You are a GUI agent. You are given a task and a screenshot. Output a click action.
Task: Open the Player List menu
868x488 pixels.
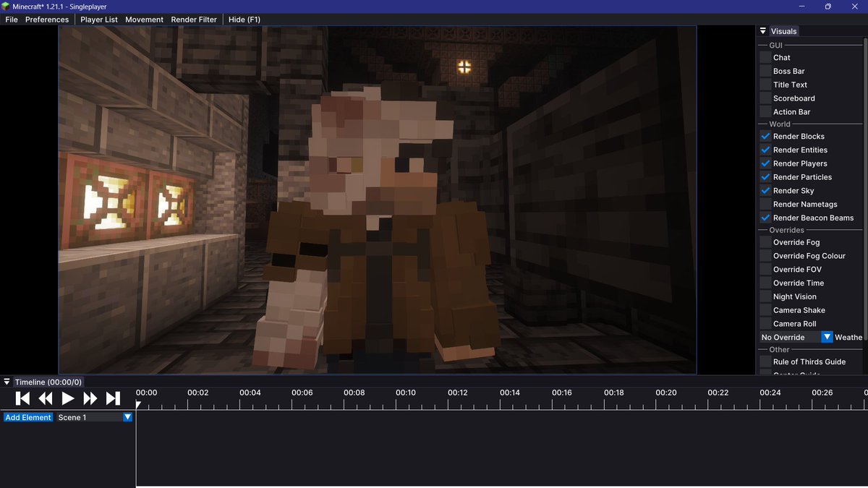click(99, 20)
